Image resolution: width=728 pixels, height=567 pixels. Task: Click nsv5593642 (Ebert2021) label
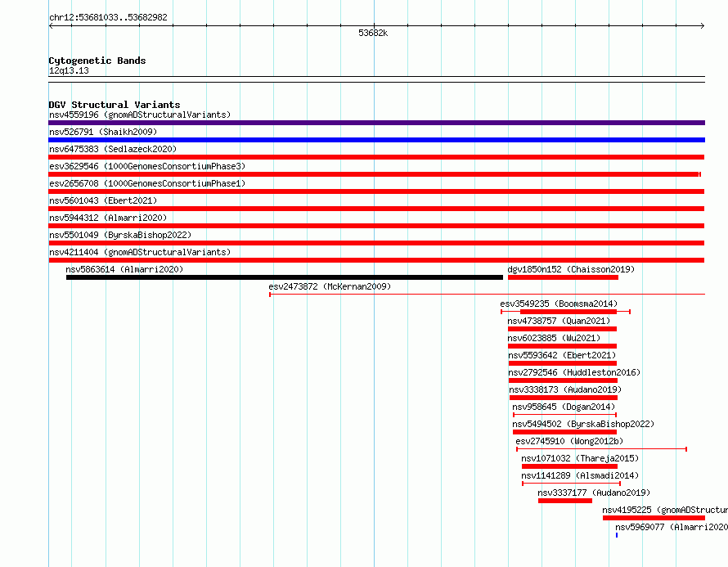click(x=562, y=355)
